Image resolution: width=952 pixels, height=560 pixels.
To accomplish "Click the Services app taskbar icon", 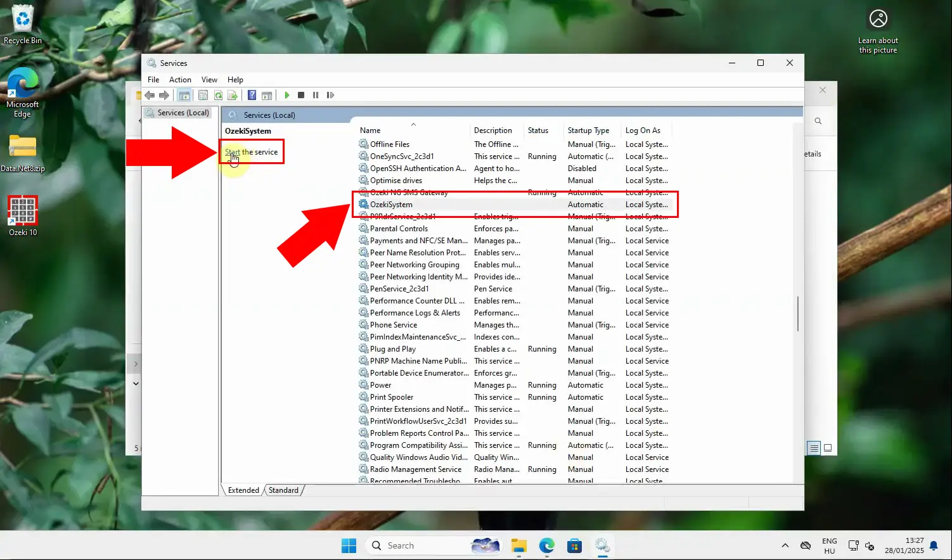I will coord(602,545).
